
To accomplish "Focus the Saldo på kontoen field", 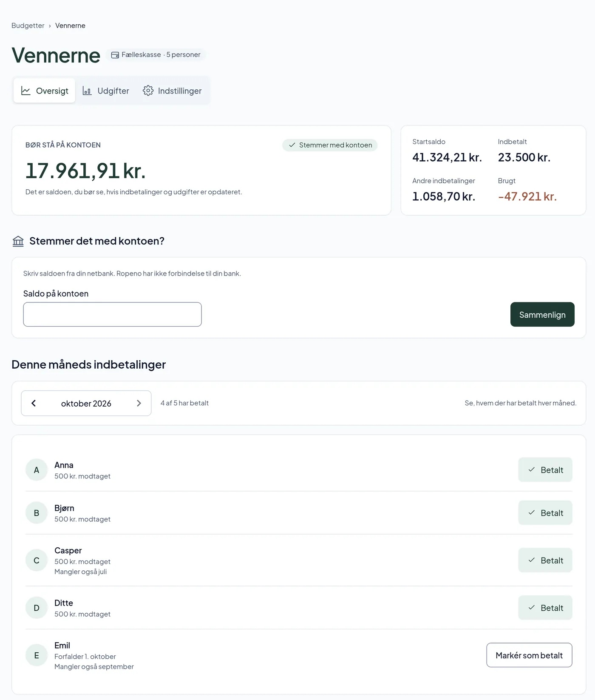I will click(x=112, y=315).
